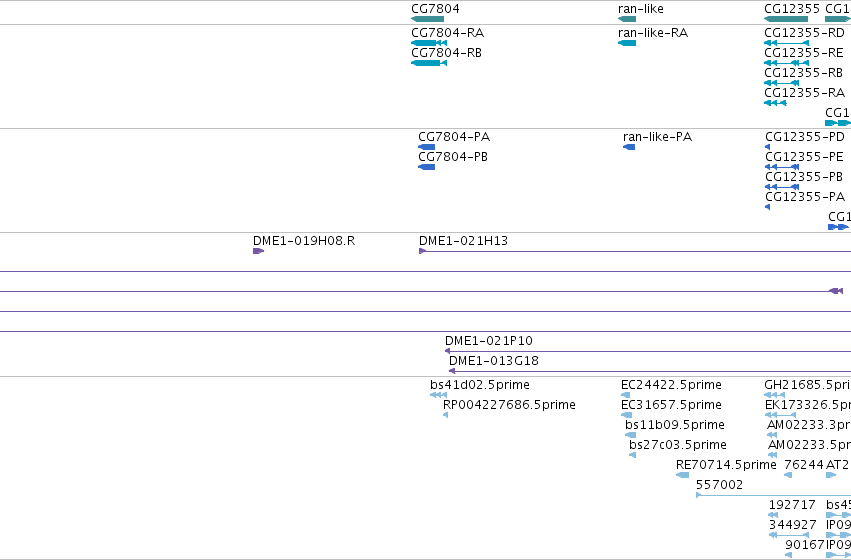Select the ran-like-RA transcript

pos(627,43)
